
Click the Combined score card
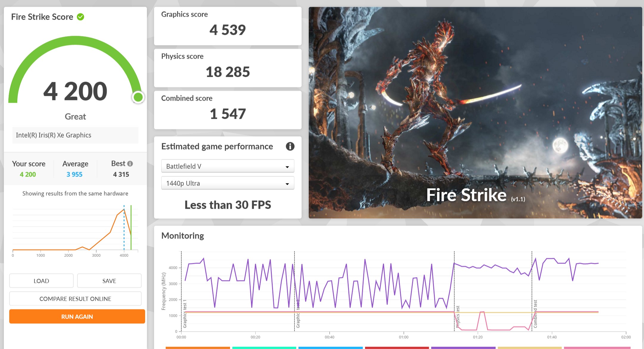pos(227,110)
